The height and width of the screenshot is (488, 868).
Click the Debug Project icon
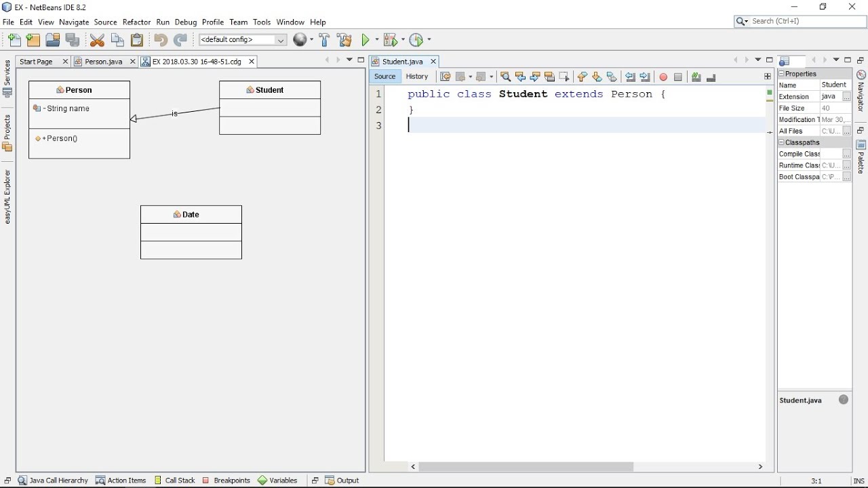click(x=391, y=40)
